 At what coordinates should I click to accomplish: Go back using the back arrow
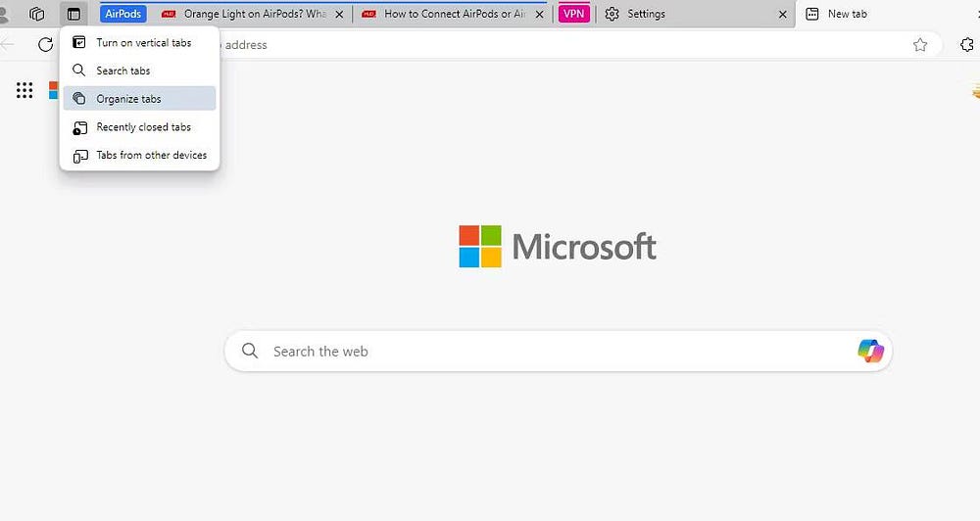tap(7, 44)
